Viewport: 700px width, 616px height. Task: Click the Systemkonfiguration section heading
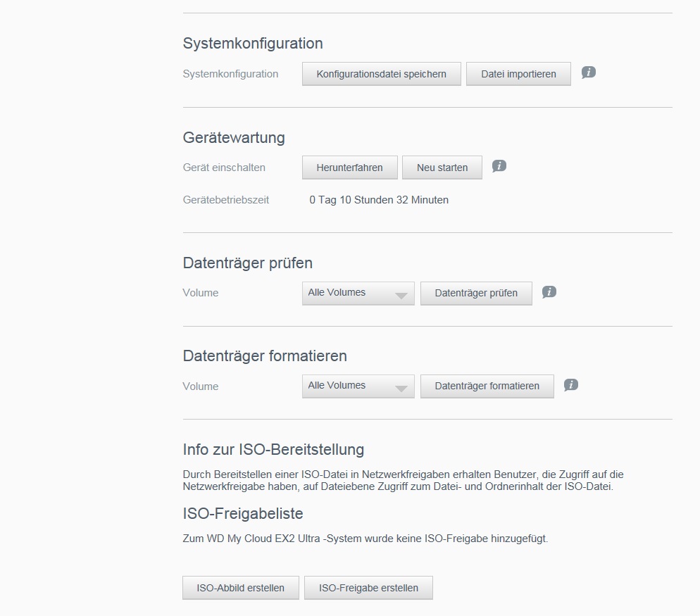(253, 44)
